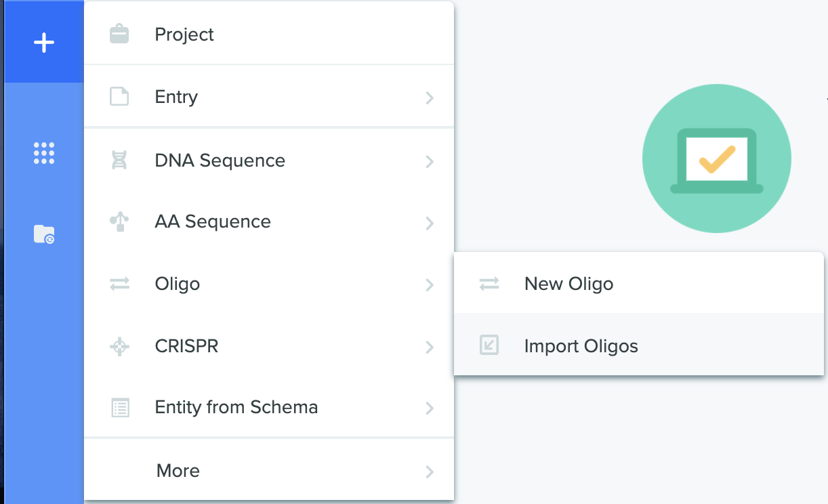Click the DNA helix icon

[119, 161]
